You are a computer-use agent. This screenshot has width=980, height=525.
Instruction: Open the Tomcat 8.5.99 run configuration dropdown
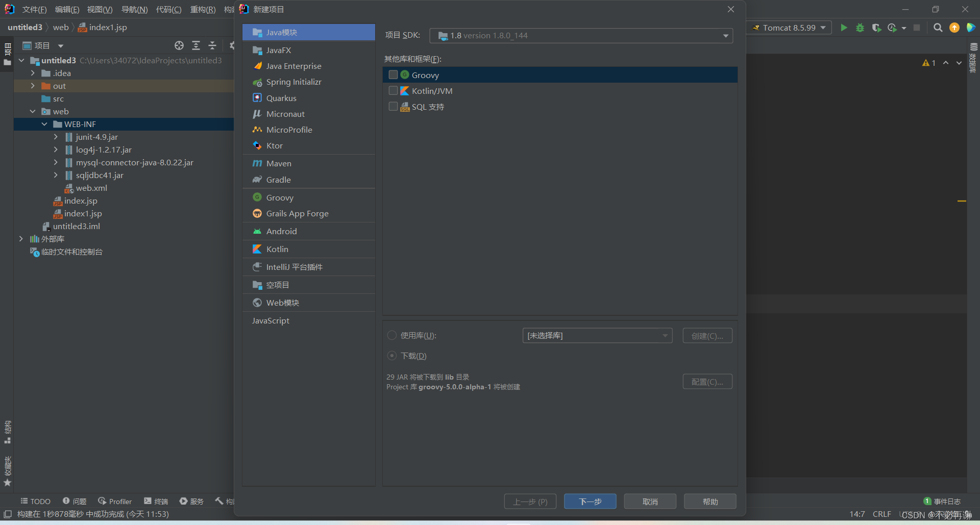coord(789,28)
